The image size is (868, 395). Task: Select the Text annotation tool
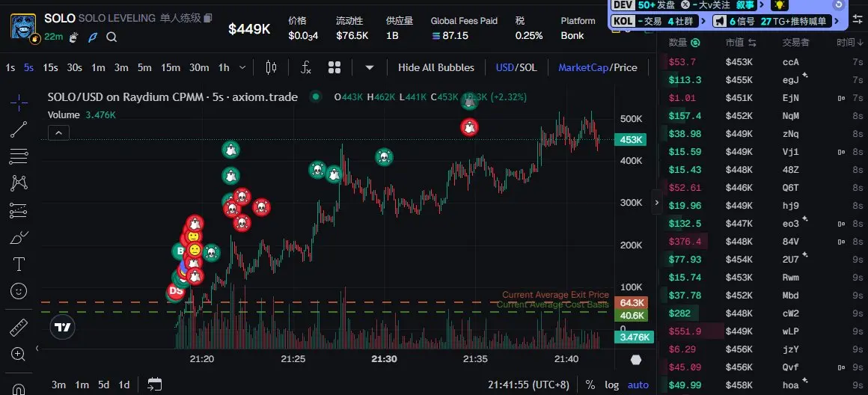[x=19, y=264]
